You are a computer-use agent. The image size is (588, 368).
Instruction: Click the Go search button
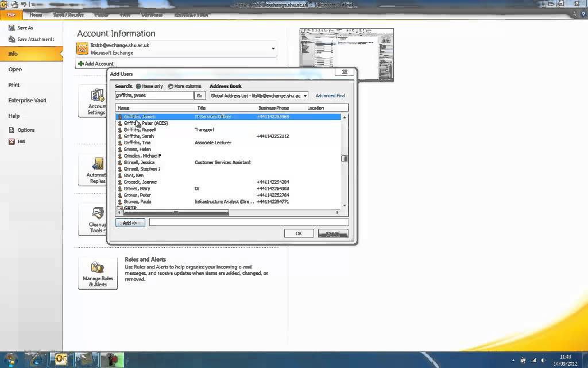click(199, 96)
